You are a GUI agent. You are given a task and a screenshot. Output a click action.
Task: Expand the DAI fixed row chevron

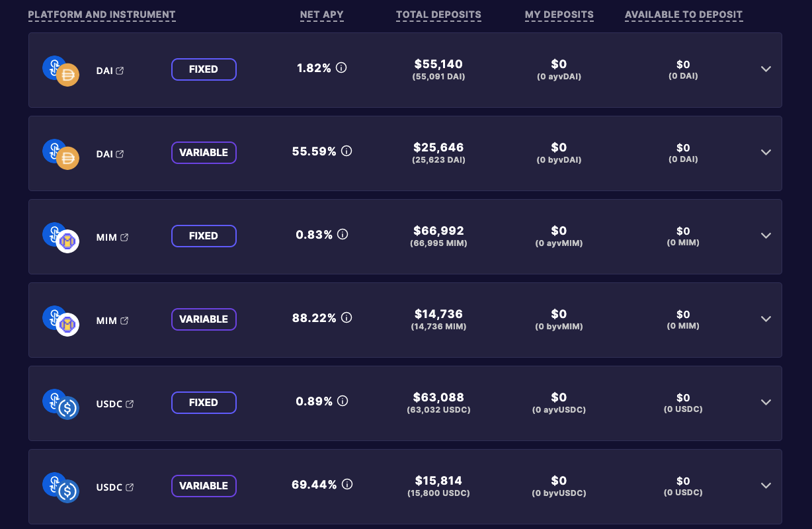tap(766, 69)
